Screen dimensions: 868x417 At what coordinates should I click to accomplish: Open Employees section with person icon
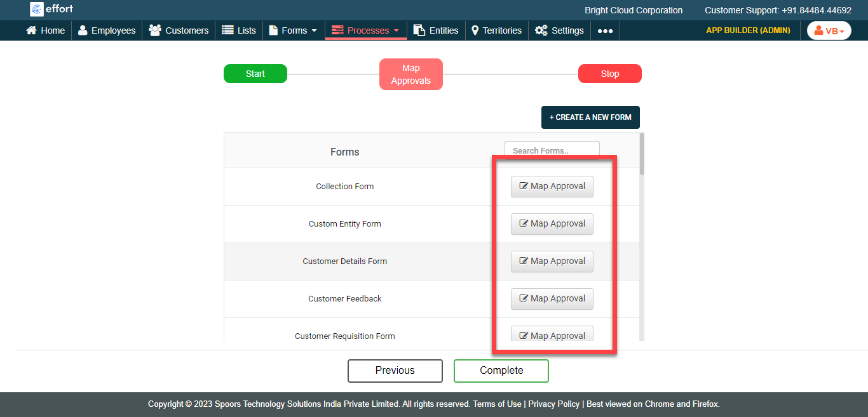pyautogui.click(x=83, y=30)
